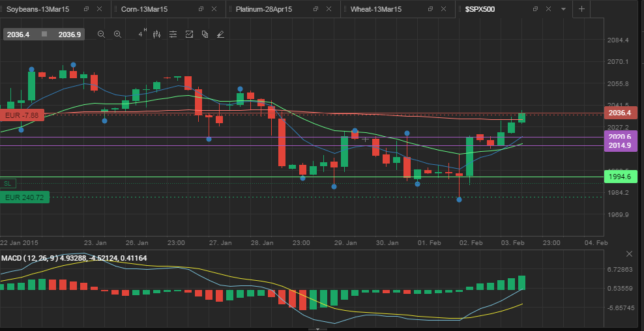Detach the Platinum-28Apr15 tab into a window
Image resolution: width=644 pixels, height=331 pixels.
[315, 9]
